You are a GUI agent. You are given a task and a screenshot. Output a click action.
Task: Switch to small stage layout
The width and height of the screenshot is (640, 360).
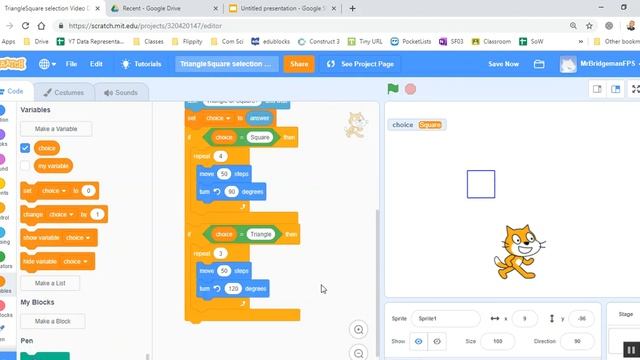click(597, 89)
